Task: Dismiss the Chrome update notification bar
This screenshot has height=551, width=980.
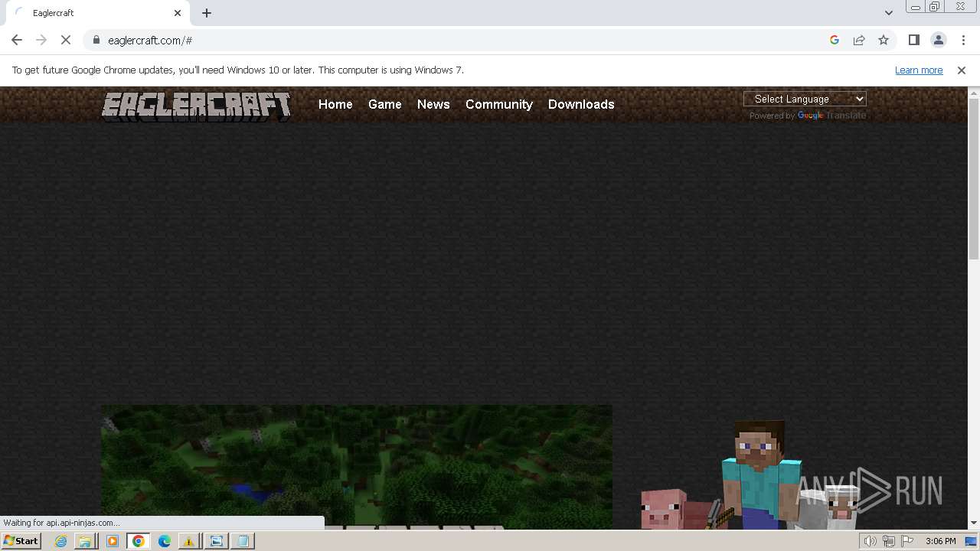Action: pyautogui.click(x=962, y=70)
